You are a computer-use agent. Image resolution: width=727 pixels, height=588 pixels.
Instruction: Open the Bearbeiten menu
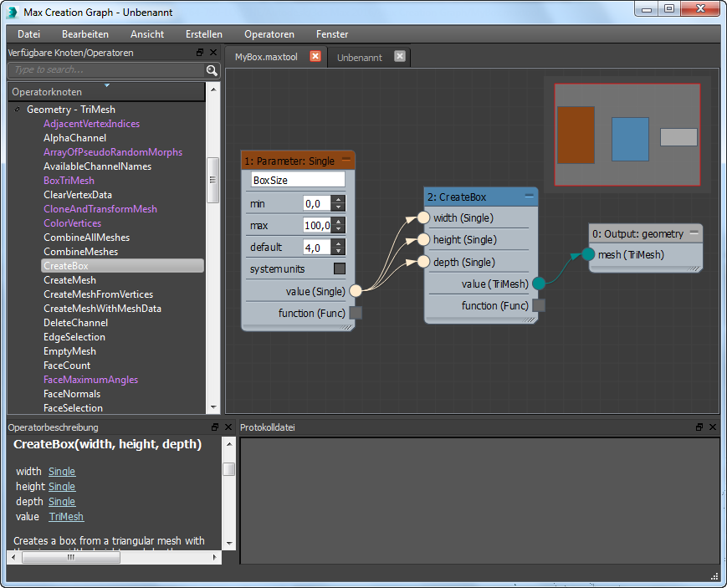coord(85,34)
